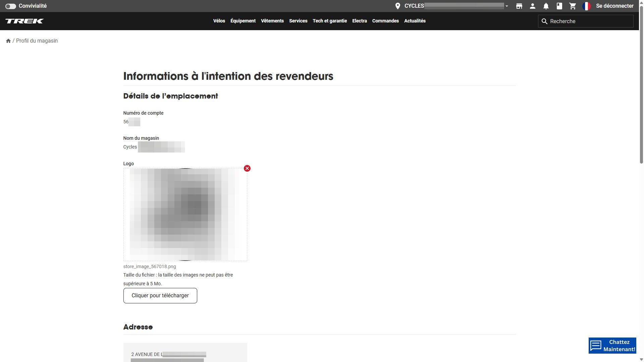Open the store profile icon

[519, 6]
